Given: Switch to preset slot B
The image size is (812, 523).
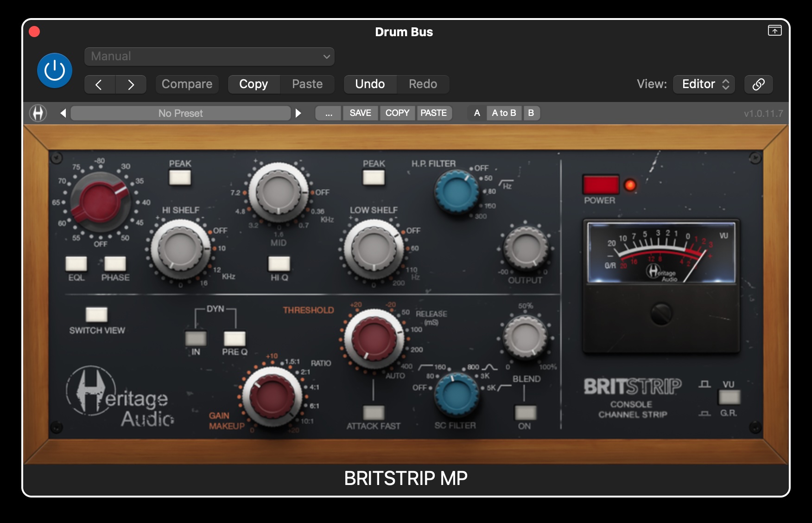Looking at the screenshot, I should point(531,113).
